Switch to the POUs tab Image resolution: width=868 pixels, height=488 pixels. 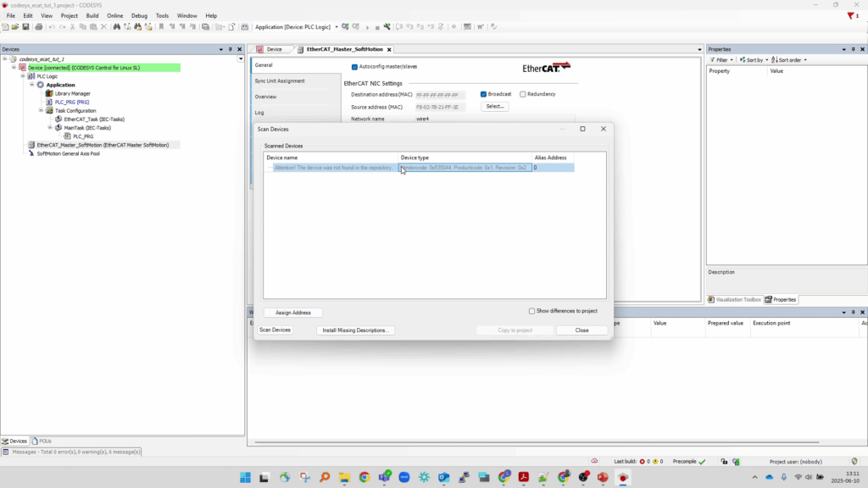[x=42, y=441]
